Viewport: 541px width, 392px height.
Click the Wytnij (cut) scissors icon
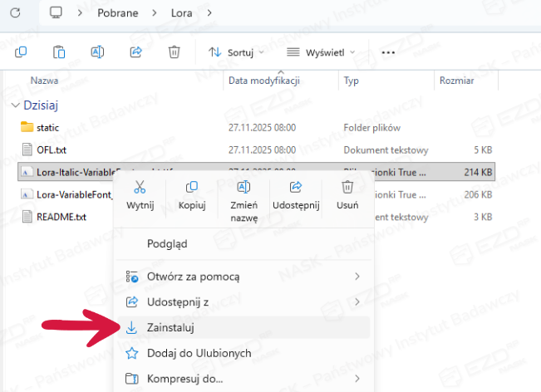[140, 188]
